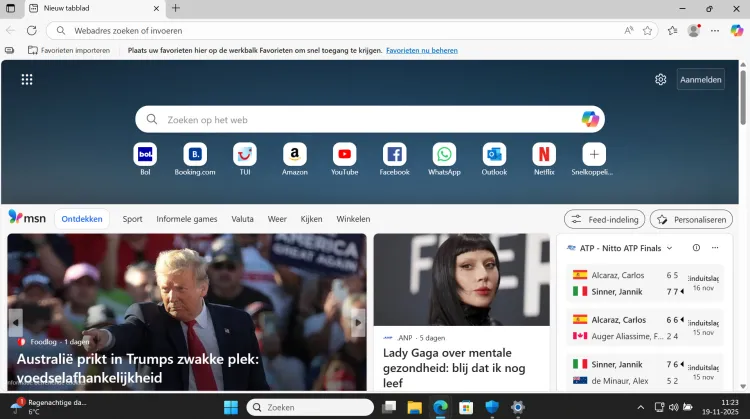Add page to favorites with star icon
Image resolution: width=750 pixels, height=419 pixels.
pyautogui.click(x=647, y=31)
